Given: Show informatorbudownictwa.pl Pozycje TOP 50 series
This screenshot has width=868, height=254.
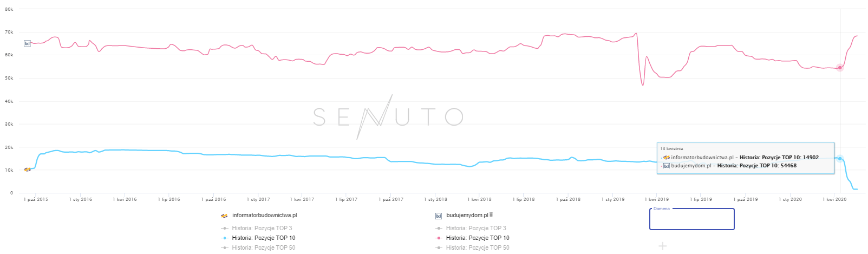Looking at the screenshot, I should click(x=263, y=248).
